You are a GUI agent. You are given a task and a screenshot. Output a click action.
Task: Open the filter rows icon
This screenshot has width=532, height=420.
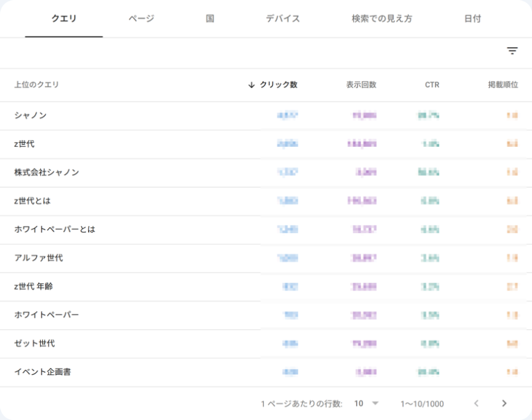pyautogui.click(x=512, y=51)
